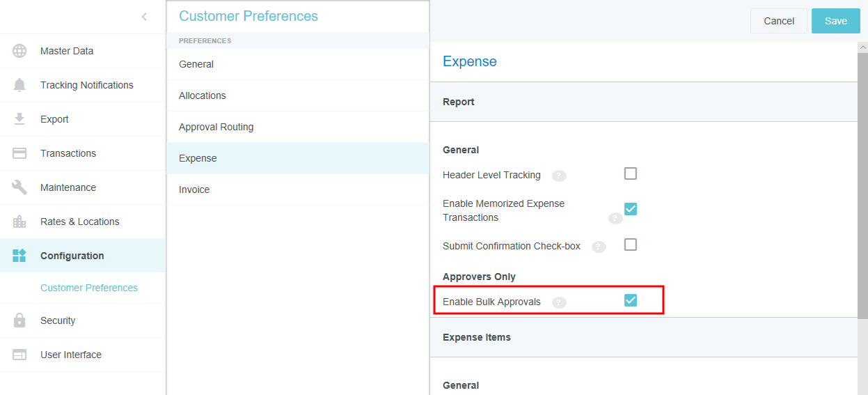Click the Security padlock icon
Viewport: 868px width, 395px height.
point(19,320)
